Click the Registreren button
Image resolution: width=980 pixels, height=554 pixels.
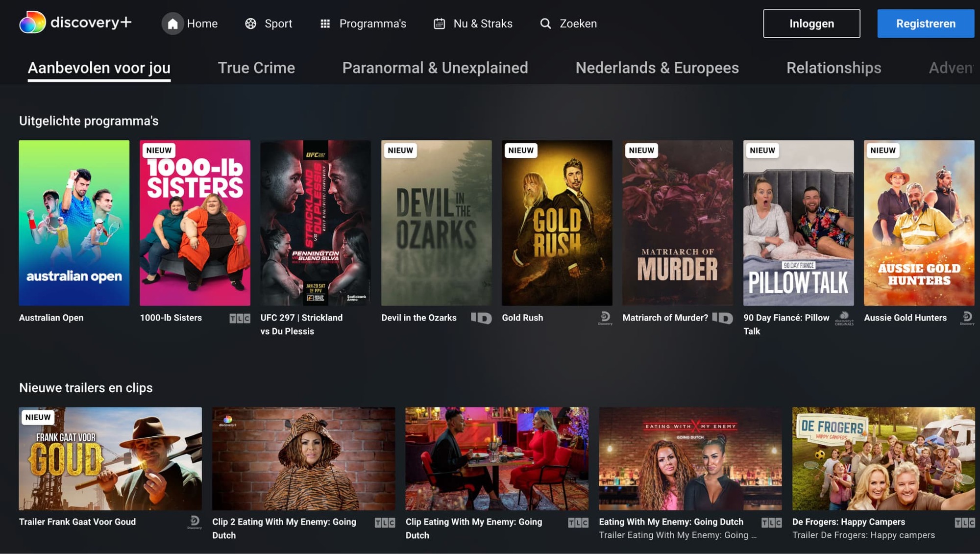pyautogui.click(x=926, y=24)
